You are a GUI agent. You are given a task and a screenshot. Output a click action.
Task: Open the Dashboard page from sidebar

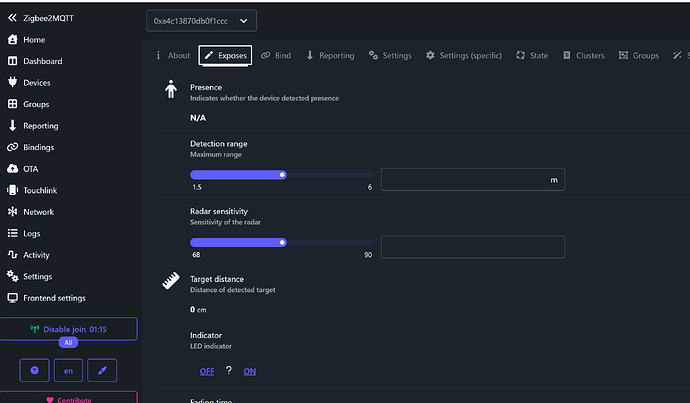click(x=41, y=61)
